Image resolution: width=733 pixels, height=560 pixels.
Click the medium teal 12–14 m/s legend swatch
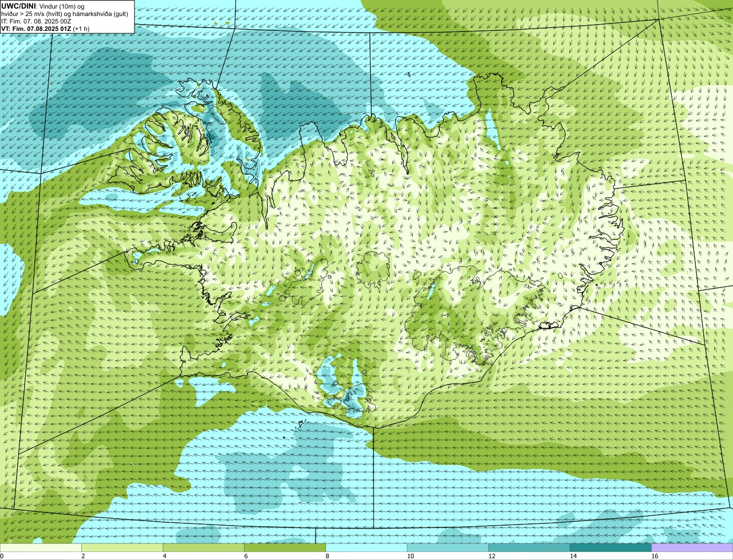coord(529,547)
